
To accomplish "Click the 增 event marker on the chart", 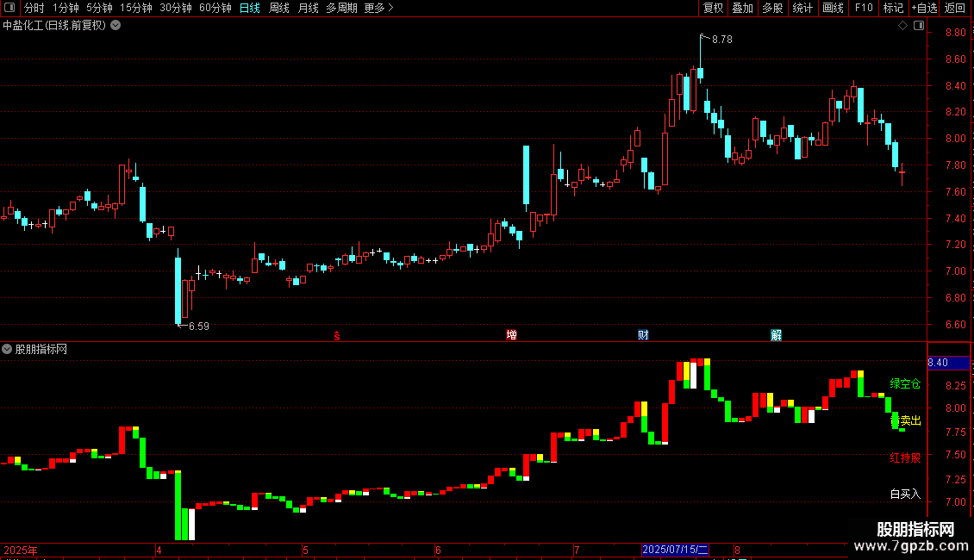I will (x=511, y=335).
